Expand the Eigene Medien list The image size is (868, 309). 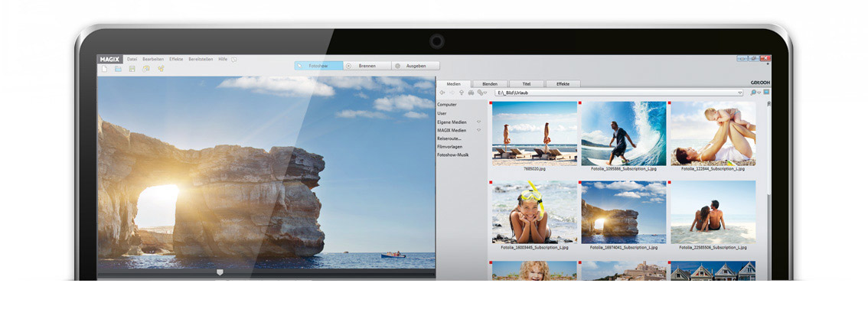(478, 122)
